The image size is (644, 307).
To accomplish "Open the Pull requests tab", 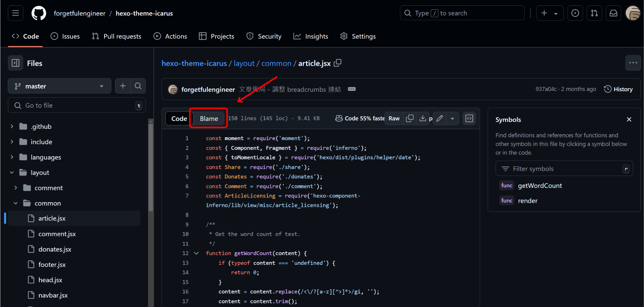I will point(117,36).
